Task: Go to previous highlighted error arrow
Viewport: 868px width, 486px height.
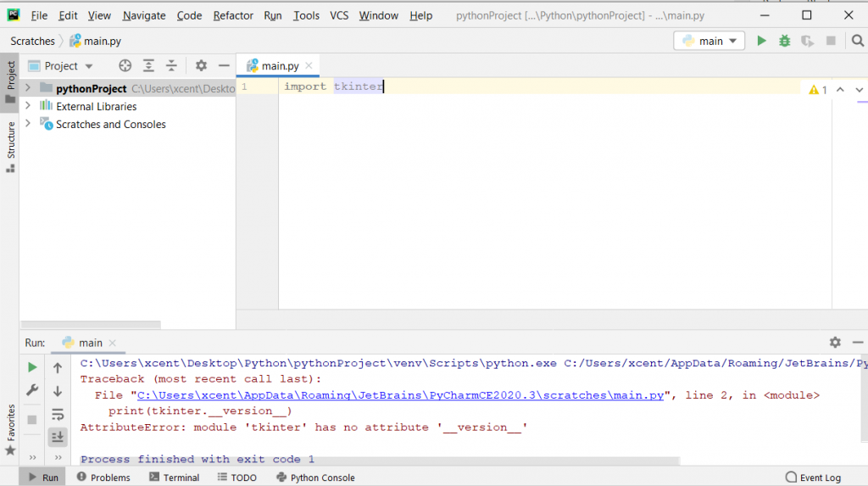Action: 840,90
